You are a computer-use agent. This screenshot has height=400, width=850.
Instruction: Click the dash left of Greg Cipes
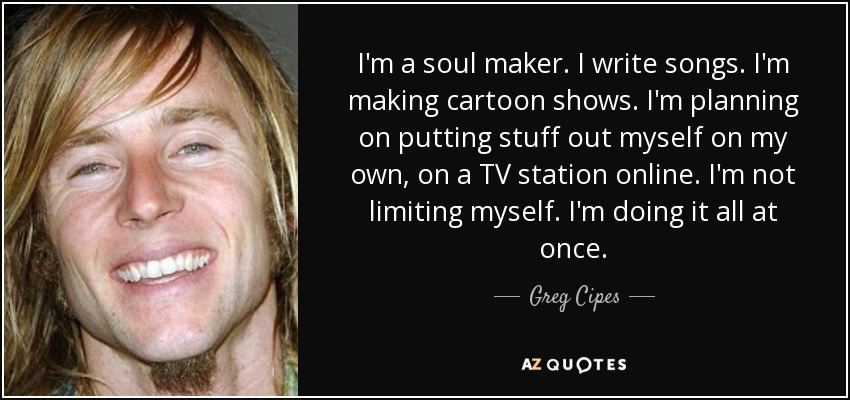(507, 297)
